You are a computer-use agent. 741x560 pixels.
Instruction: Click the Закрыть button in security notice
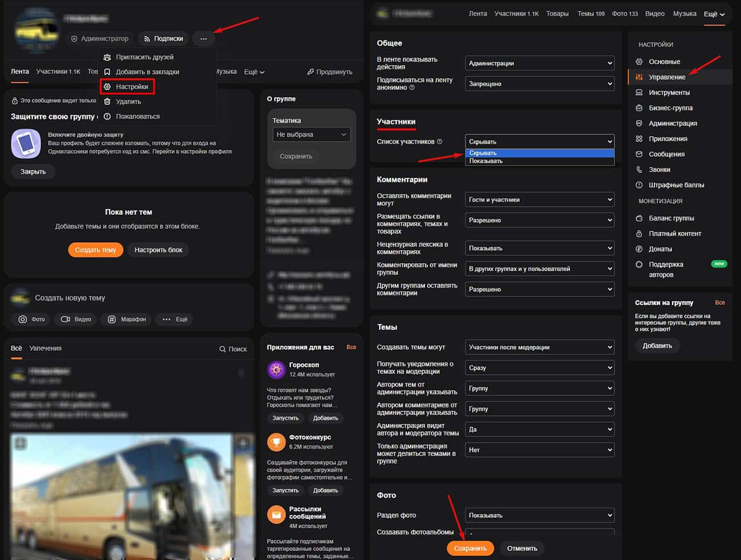[33, 171]
